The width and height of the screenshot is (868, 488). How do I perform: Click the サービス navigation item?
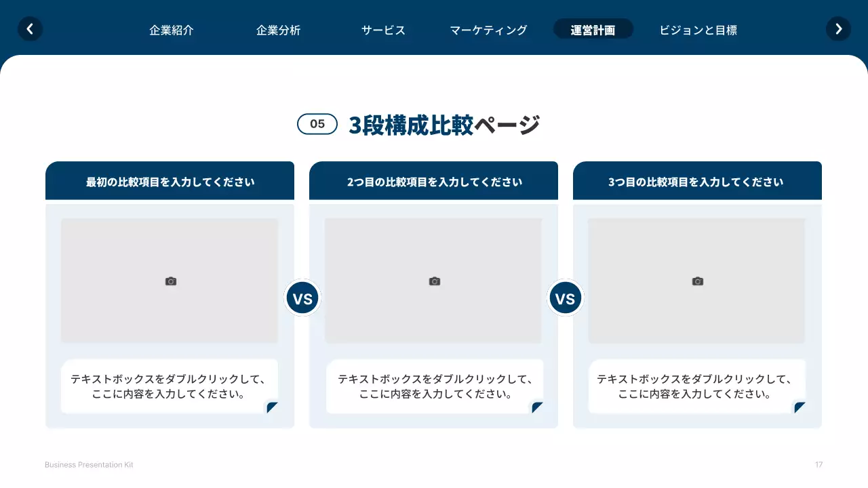(382, 30)
